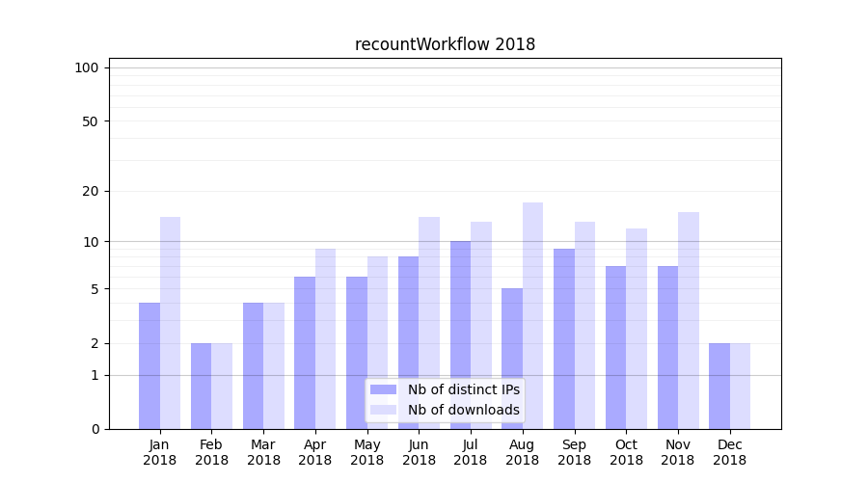Click the Nov 2018 downloads bar
The image size is (868, 482).
point(688,320)
